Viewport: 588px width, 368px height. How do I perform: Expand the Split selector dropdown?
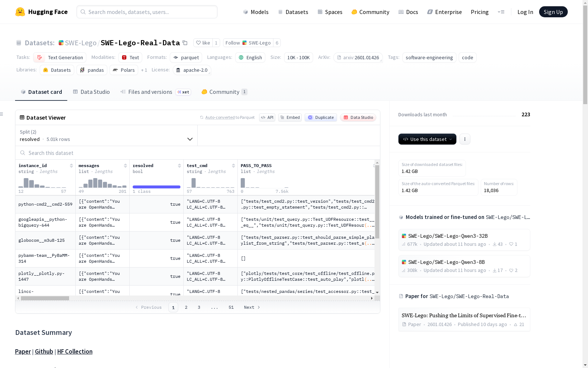coord(107,135)
